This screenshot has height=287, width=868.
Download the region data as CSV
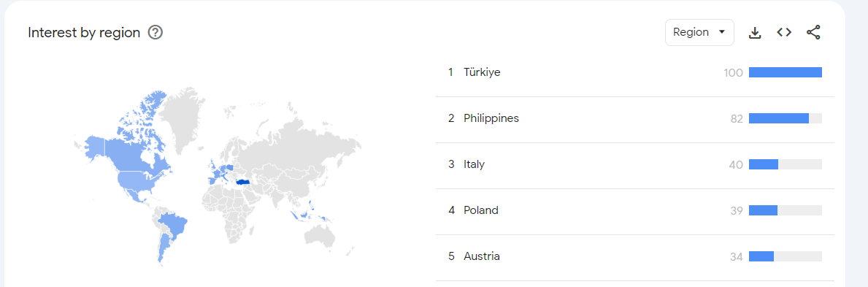755,33
